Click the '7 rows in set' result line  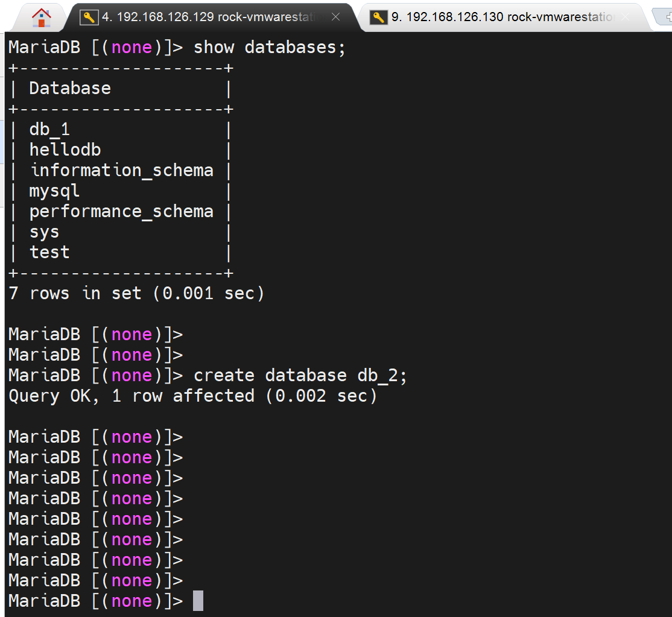click(x=136, y=294)
